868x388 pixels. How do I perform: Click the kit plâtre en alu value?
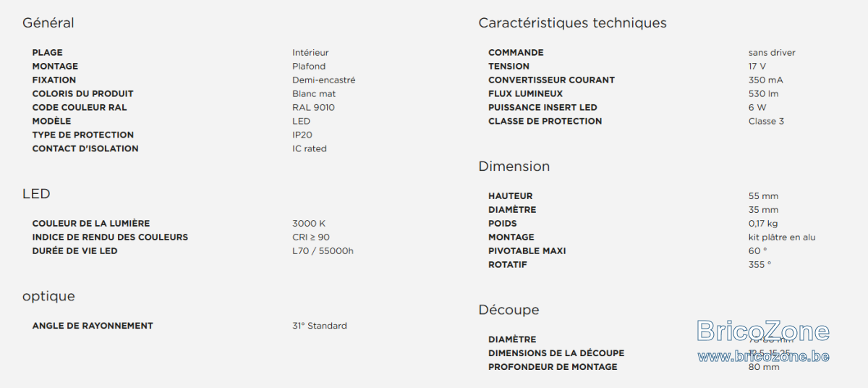[x=782, y=237]
